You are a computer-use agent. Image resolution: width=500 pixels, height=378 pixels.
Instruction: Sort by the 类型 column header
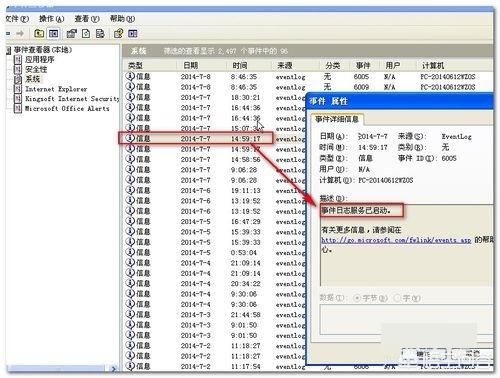click(151, 65)
